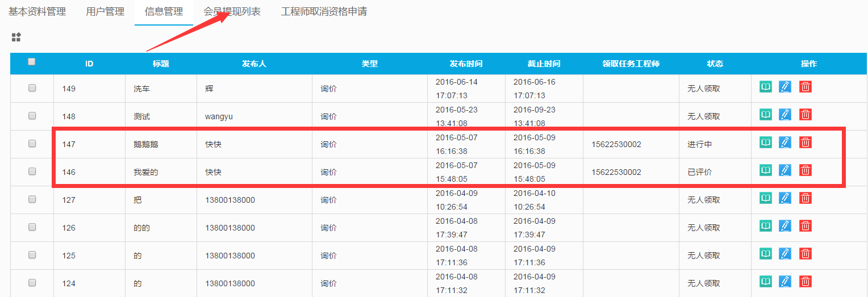Image resolution: width=868 pixels, height=297 pixels.
Task: Click the view icon for row 149
Action: [766, 86]
